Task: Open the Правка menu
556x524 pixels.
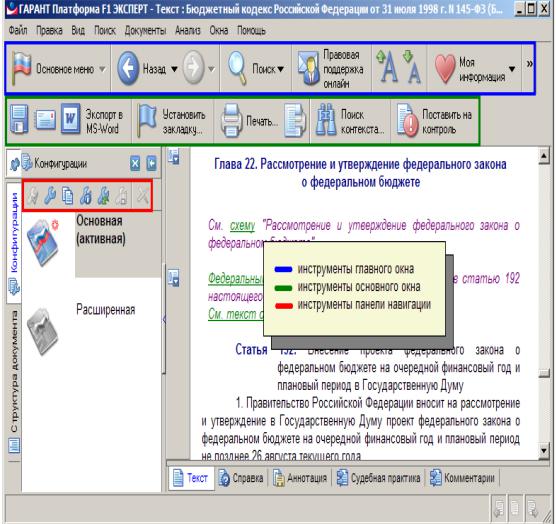Action: point(49,30)
